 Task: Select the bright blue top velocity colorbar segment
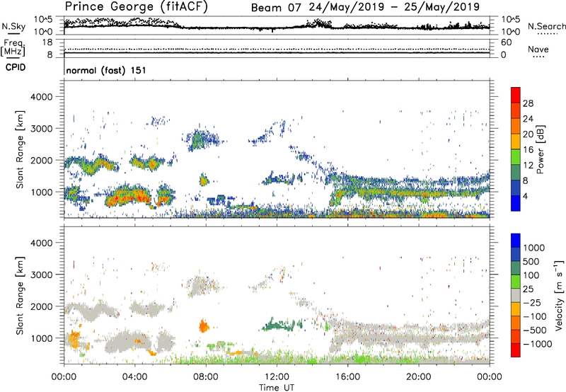(516, 241)
